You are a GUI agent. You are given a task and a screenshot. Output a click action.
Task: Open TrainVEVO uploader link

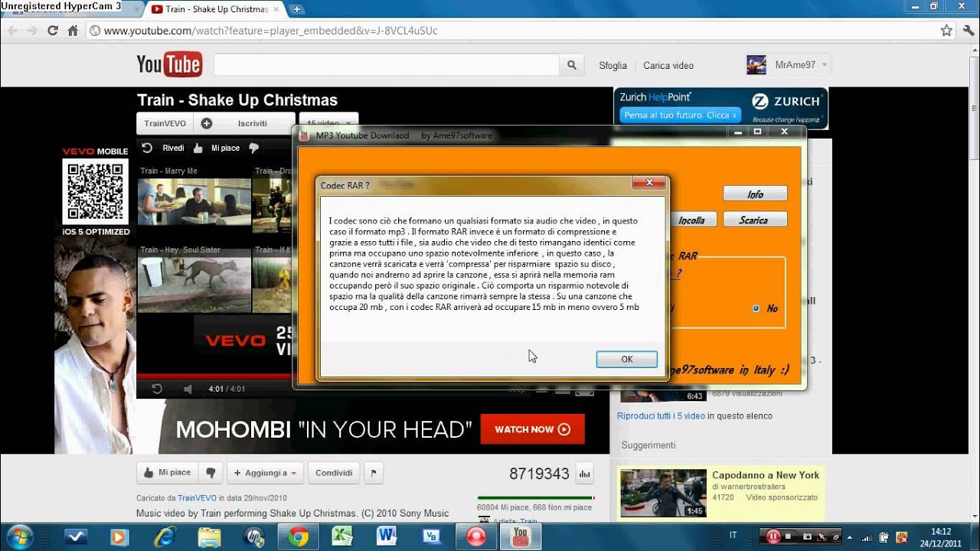point(196,498)
